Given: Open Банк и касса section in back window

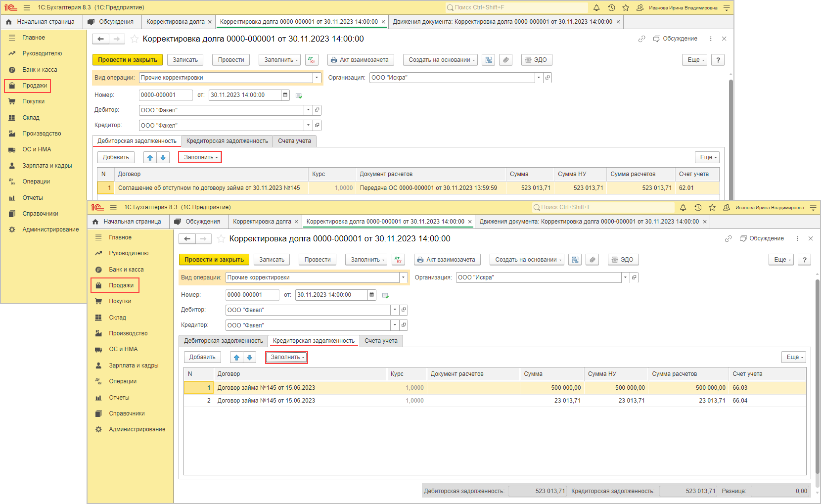Looking at the screenshot, I should point(40,70).
